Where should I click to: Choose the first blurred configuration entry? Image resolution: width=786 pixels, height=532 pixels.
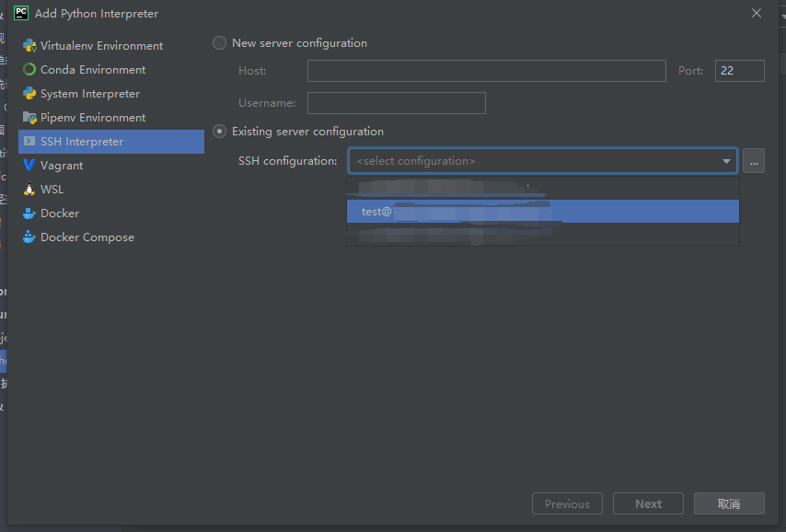(x=543, y=189)
